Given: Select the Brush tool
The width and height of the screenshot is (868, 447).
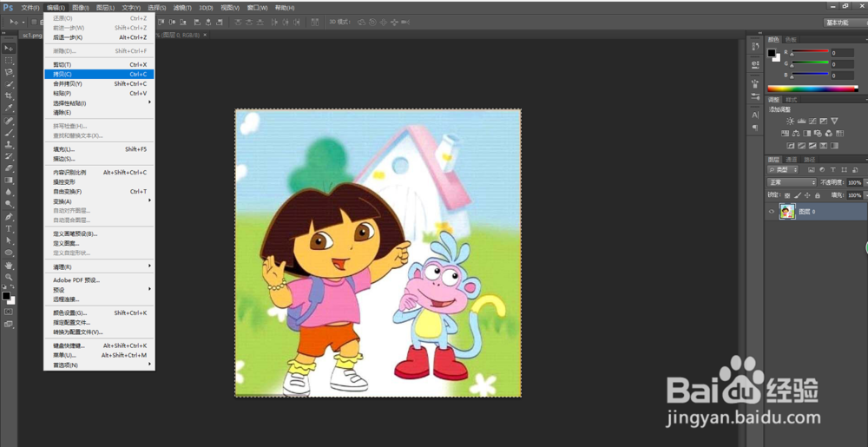Looking at the screenshot, I should 9,133.
